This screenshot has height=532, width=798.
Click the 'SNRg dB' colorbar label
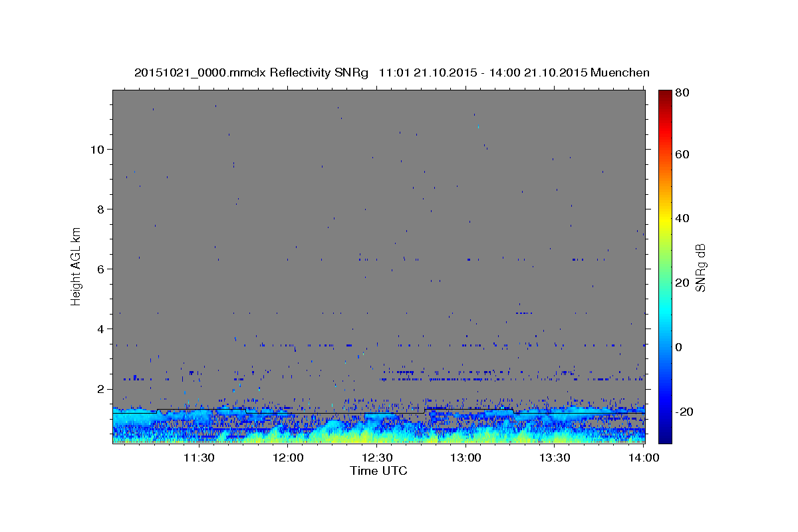(700, 267)
